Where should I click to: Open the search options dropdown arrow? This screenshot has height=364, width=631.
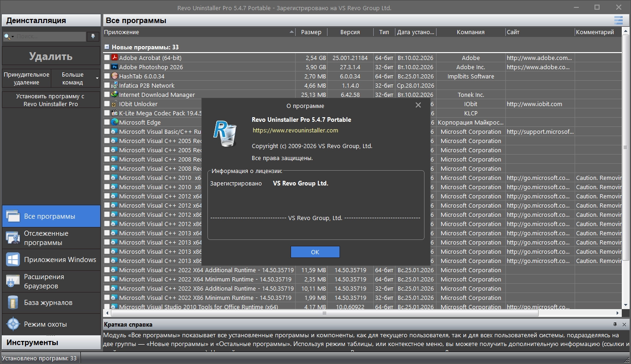(13, 36)
